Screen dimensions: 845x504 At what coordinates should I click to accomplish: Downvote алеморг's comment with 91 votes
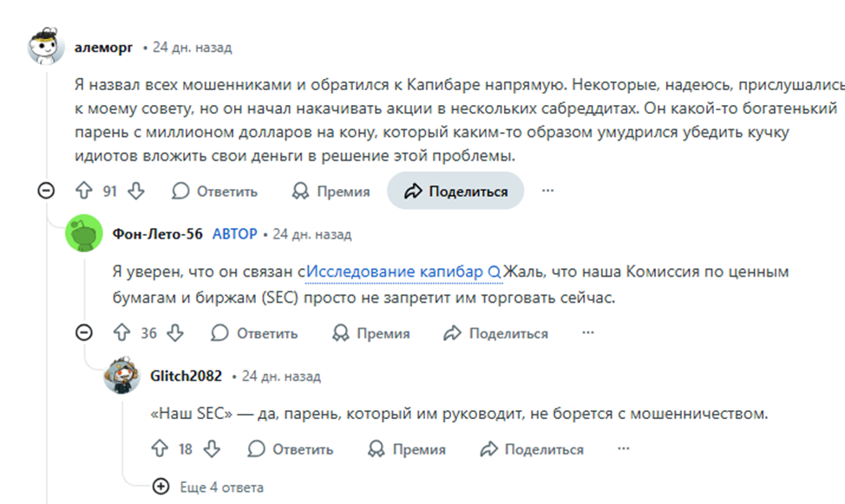click(x=136, y=191)
